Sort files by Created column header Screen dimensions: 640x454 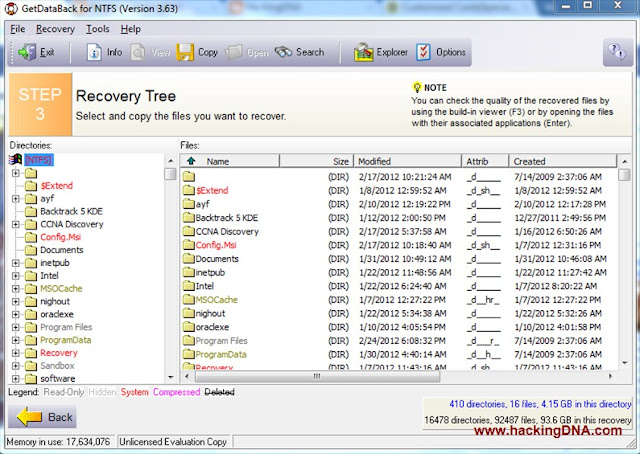tap(563, 161)
